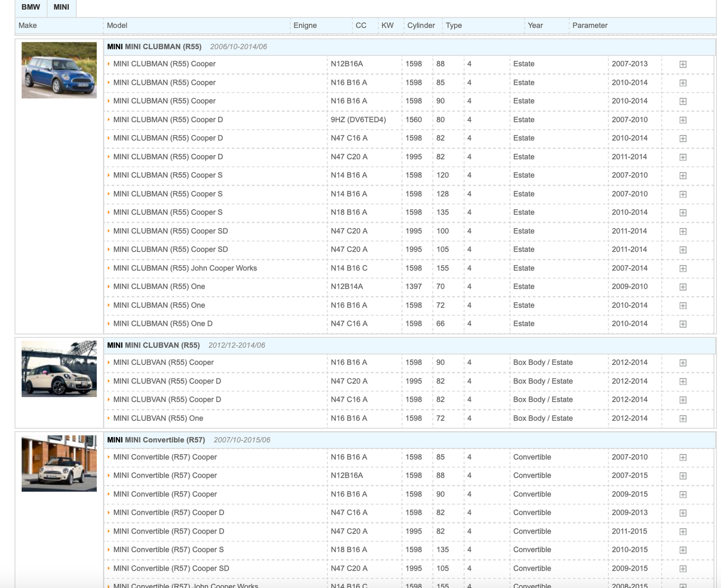Open plus icon for Clubvan Cooper D N47 C16 A
The width and height of the screenshot is (721, 588).
[683, 400]
